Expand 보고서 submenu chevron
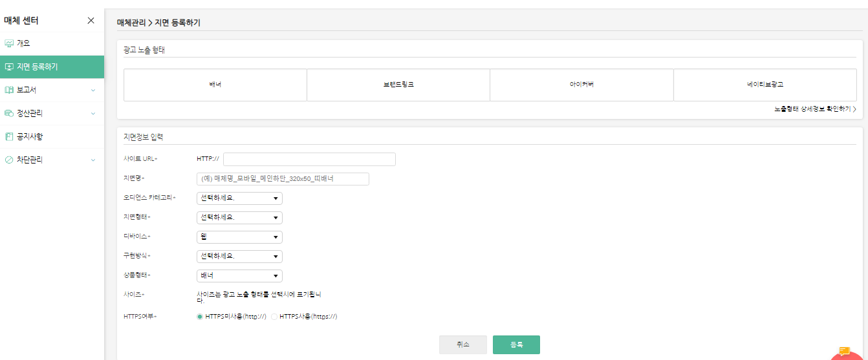868x360 pixels. 93,90
